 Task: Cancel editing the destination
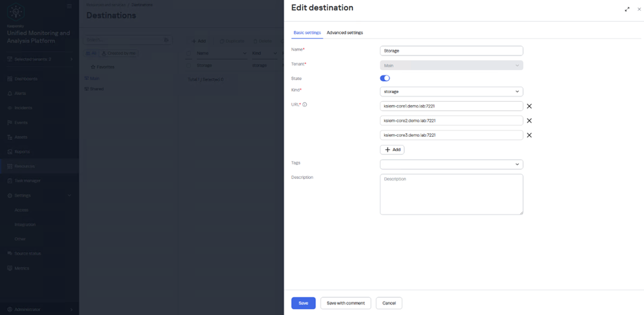click(389, 303)
